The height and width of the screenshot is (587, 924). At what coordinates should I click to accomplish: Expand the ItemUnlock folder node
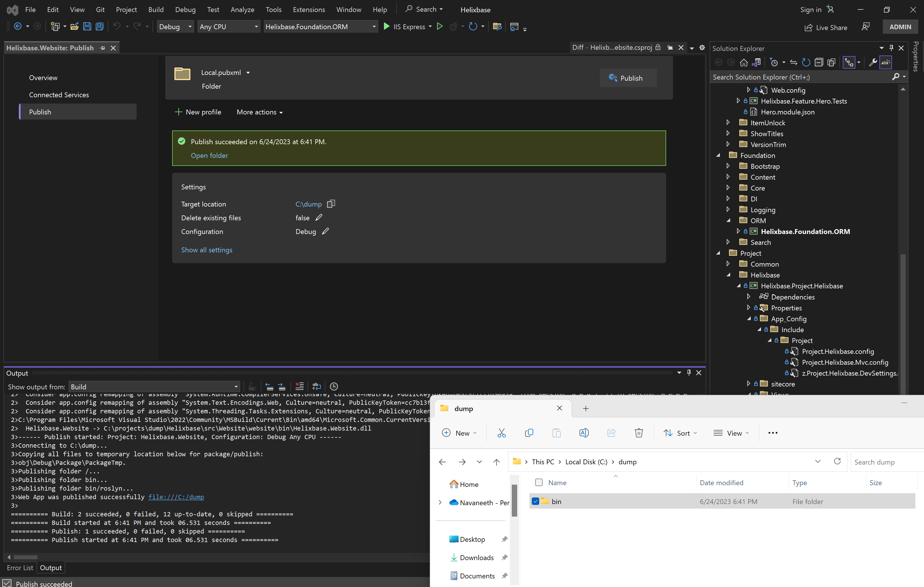pos(728,122)
